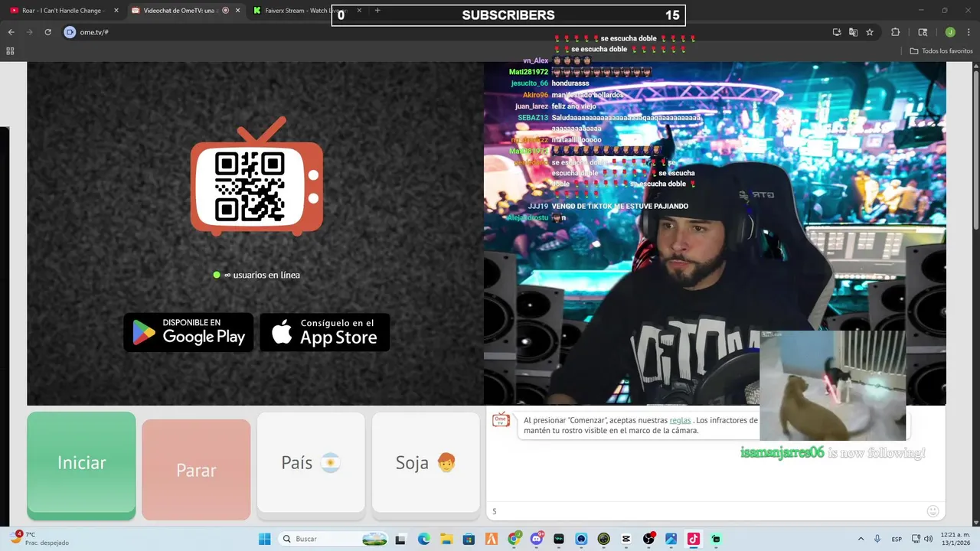Viewport: 980px width, 551px height.
Task: Go back in browser history
Action: [11, 32]
